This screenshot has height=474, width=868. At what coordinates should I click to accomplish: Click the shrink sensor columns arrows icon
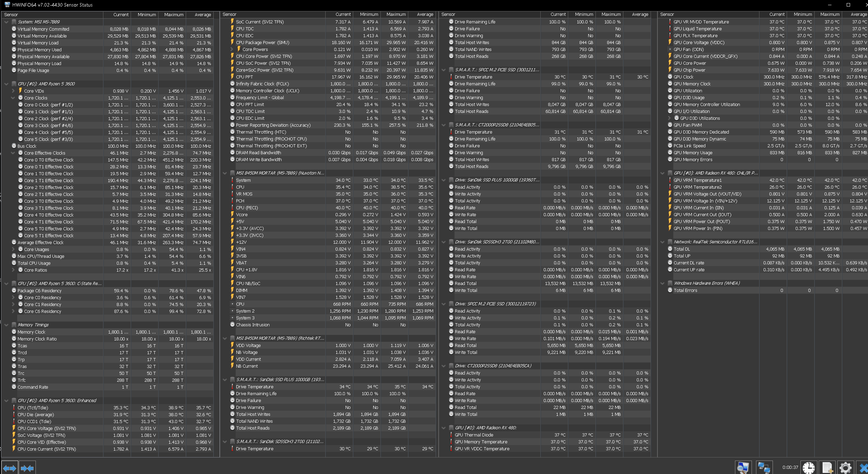(27, 468)
